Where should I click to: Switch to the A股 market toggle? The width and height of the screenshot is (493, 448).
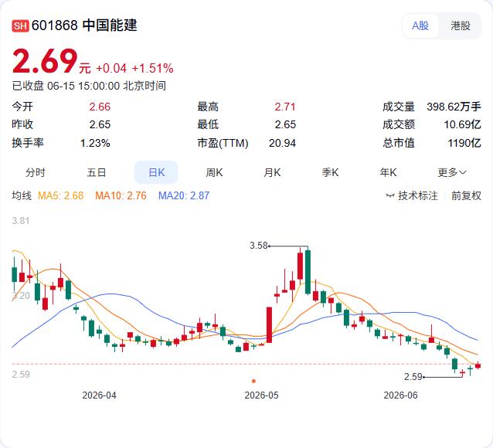tap(420, 25)
